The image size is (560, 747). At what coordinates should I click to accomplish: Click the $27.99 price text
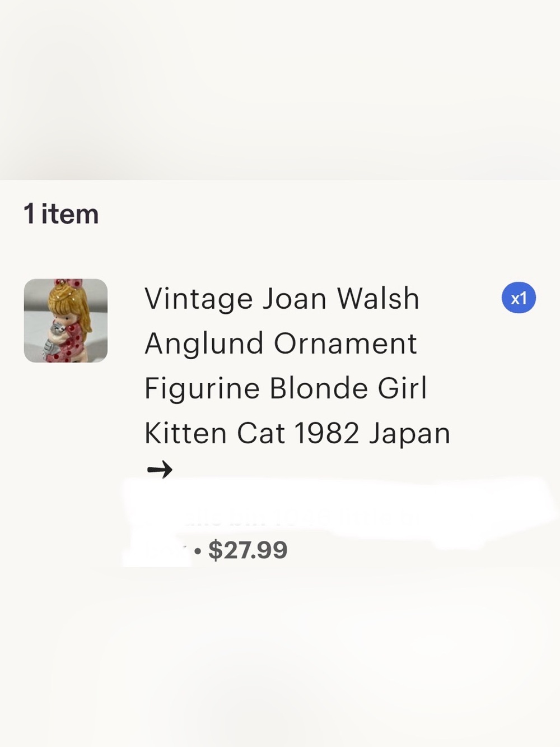coord(248,550)
